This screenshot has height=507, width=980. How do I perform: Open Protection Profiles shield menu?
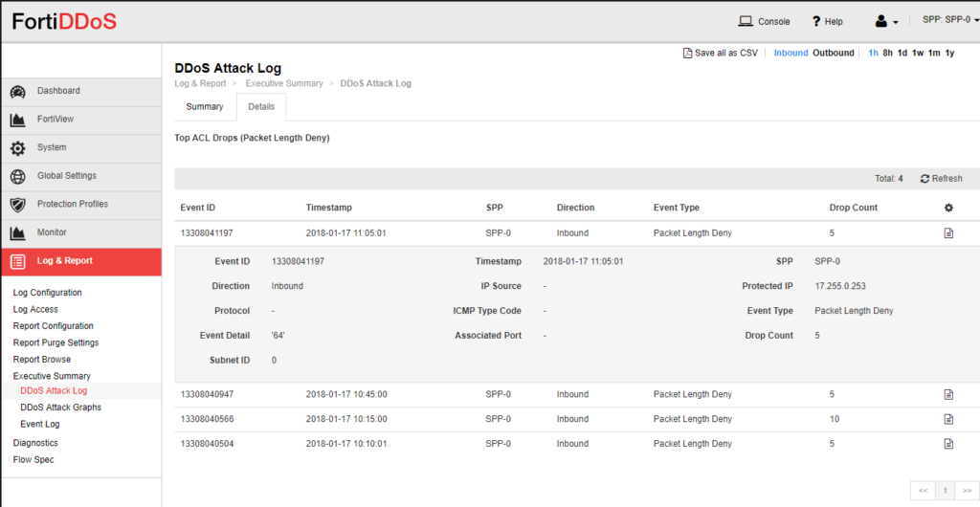[x=72, y=205]
